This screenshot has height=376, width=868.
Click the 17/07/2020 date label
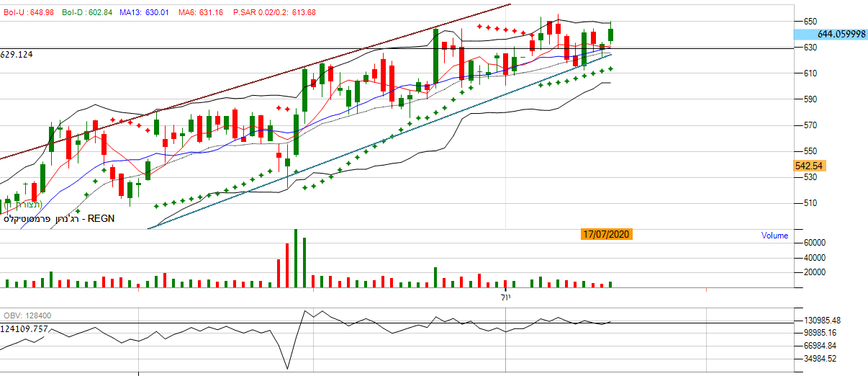[607, 235]
